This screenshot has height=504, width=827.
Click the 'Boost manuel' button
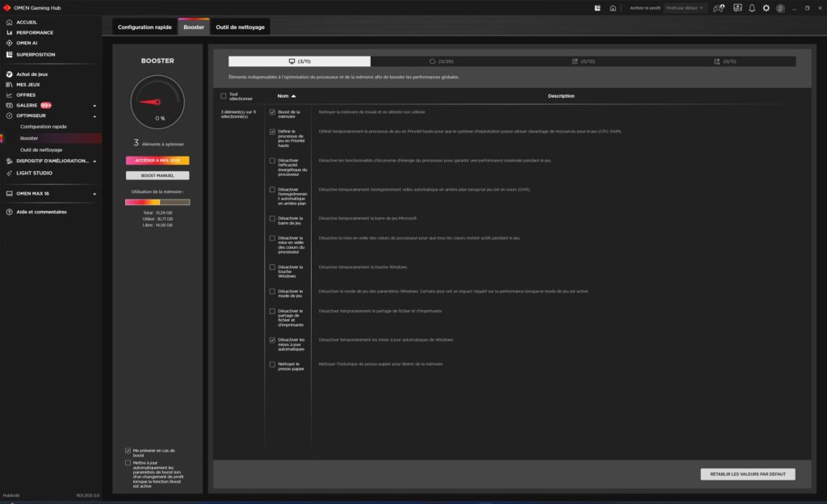157,175
